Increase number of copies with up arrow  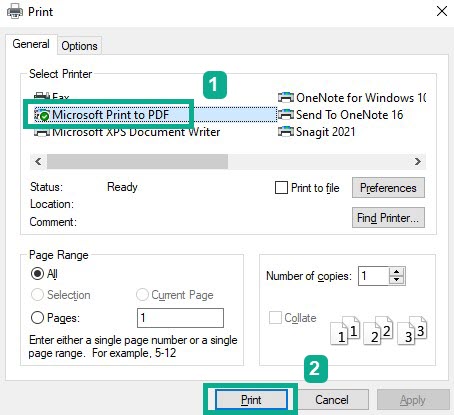click(x=397, y=272)
